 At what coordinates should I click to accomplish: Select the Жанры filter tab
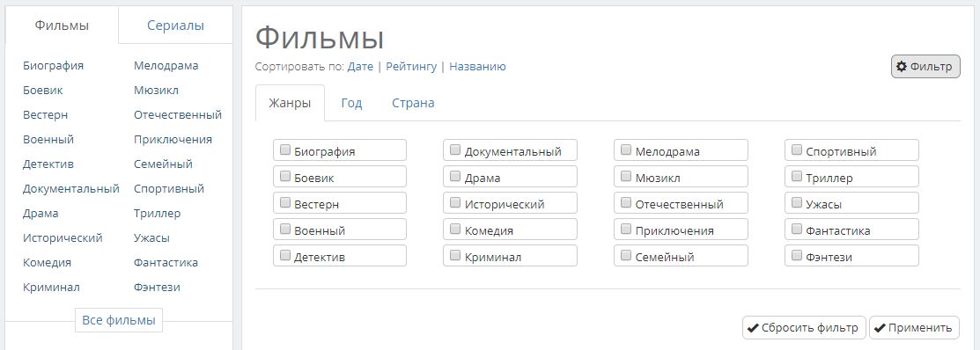290,103
